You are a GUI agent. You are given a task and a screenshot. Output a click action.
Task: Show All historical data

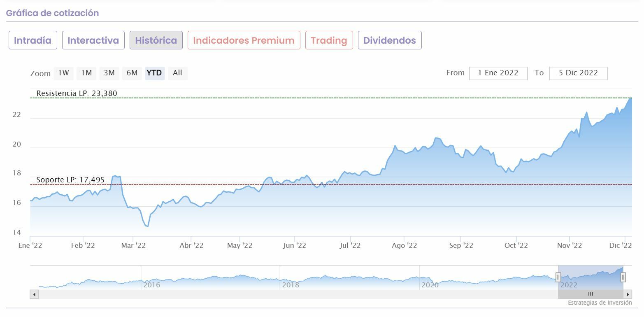coord(177,73)
